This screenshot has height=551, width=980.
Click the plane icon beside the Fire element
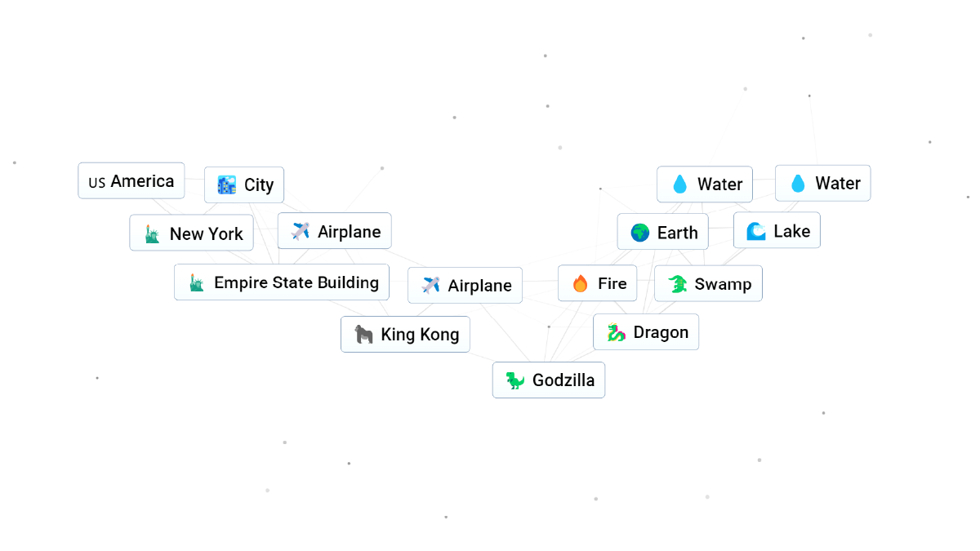pyautogui.click(x=430, y=285)
